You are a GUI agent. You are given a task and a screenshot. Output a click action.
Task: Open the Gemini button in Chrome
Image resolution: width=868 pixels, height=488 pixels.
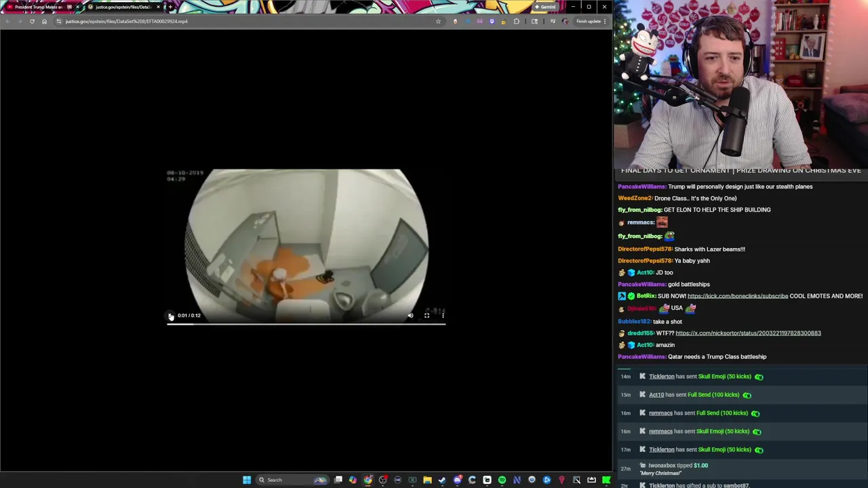(546, 7)
